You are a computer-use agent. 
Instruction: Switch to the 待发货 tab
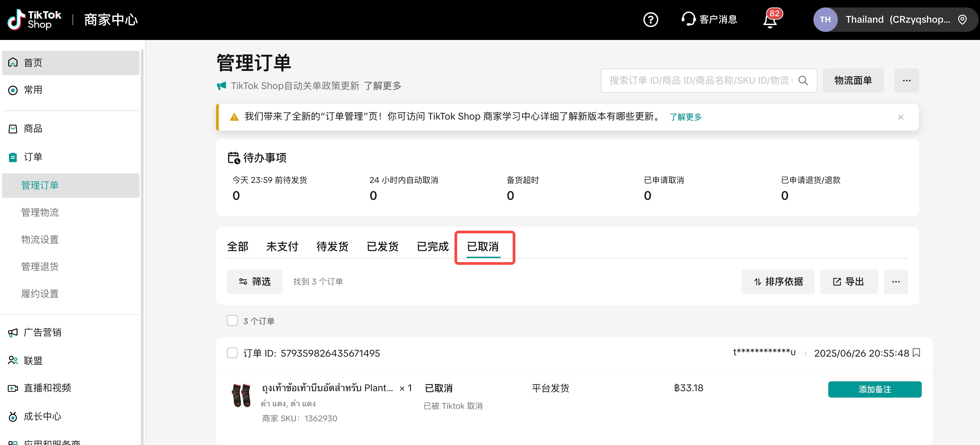[x=332, y=247]
